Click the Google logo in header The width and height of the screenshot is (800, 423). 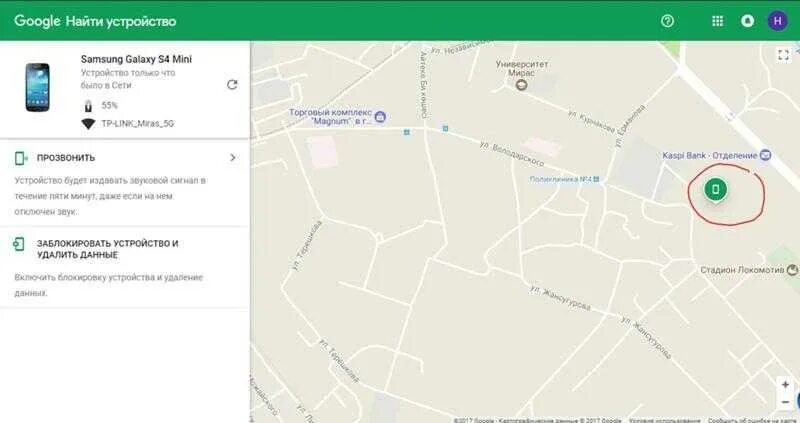(x=37, y=21)
